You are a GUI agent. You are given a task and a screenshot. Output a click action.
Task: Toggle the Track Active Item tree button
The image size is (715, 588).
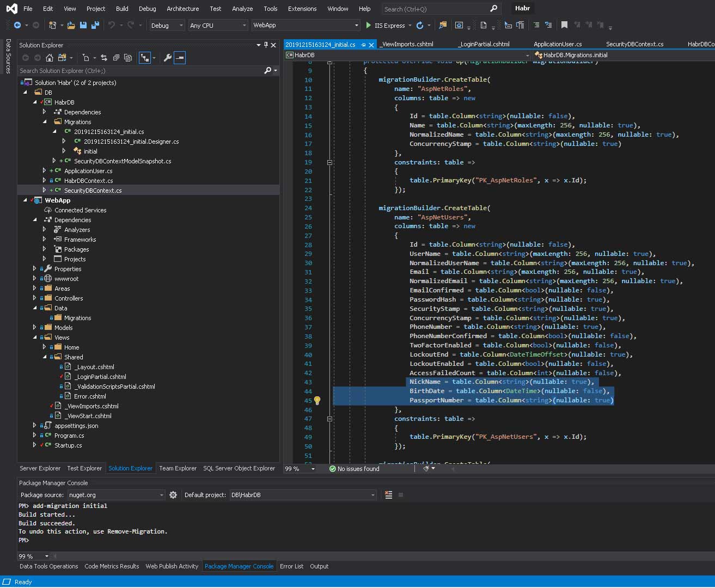pyautogui.click(x=144, y=58)
